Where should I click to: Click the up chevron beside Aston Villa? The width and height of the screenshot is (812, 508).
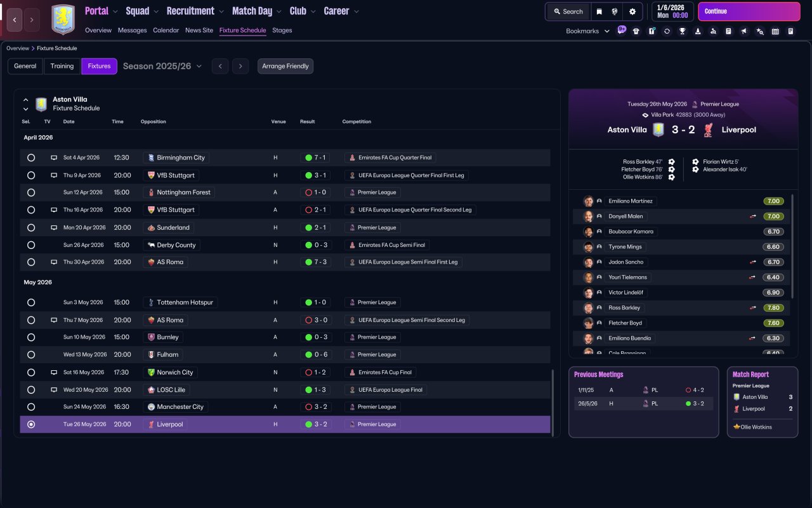26,100
